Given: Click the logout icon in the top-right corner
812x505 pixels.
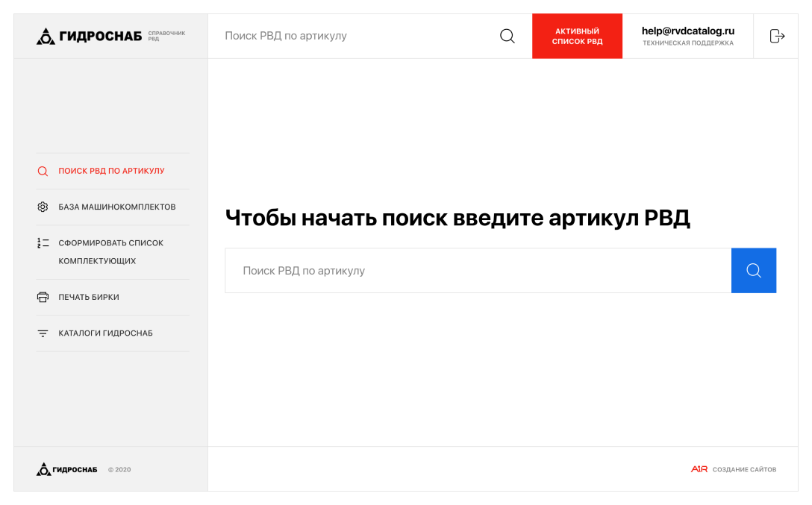Looking at the screenshot, I should pos(777,36).
